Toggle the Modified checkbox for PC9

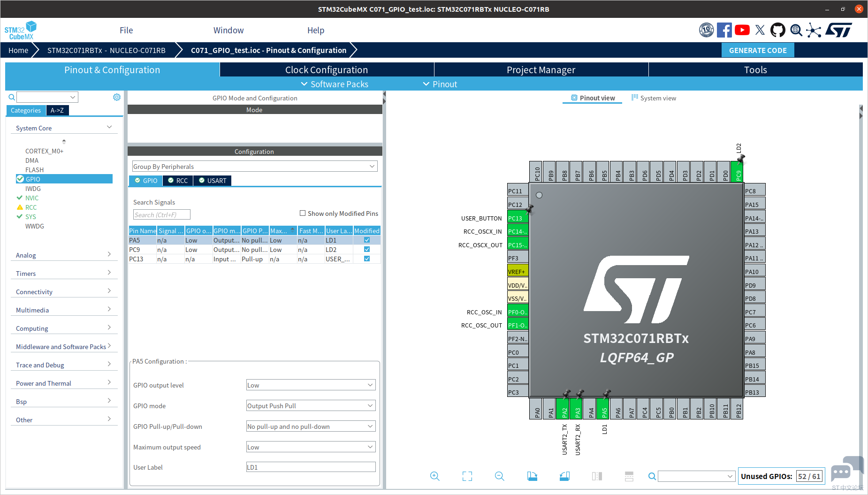(x=367, y=249)
